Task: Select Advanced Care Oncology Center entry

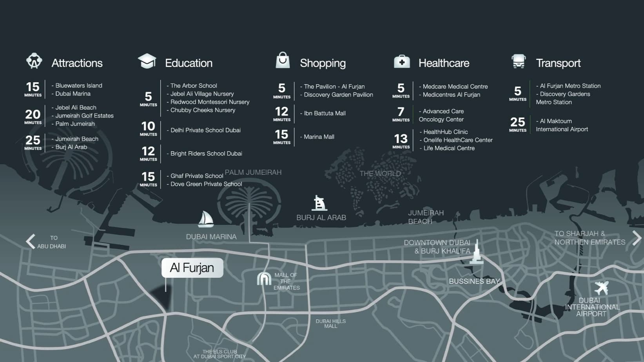Action: [x=441, y=115]
